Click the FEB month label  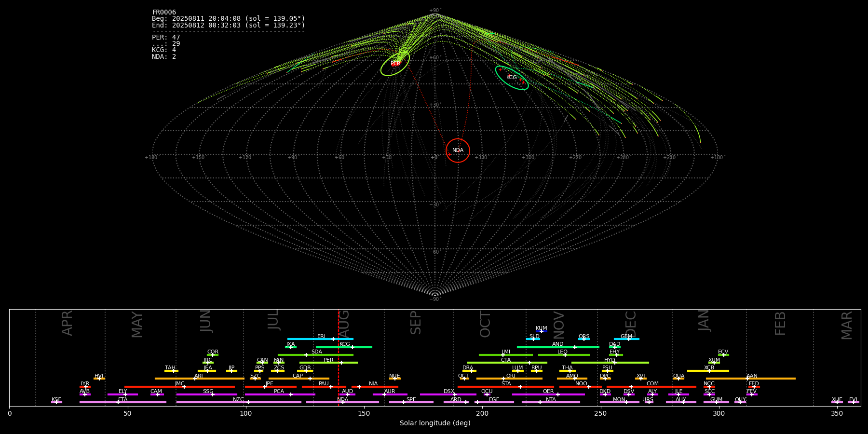(x=780, y=324)
